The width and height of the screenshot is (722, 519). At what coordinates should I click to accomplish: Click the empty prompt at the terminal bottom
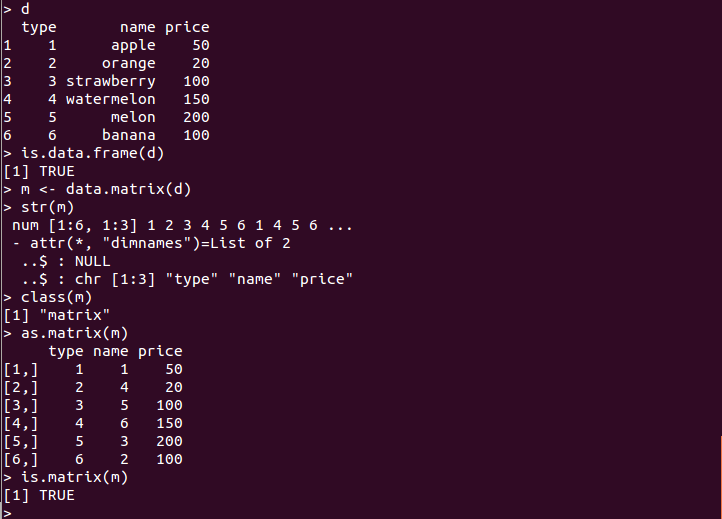point(7,513)
